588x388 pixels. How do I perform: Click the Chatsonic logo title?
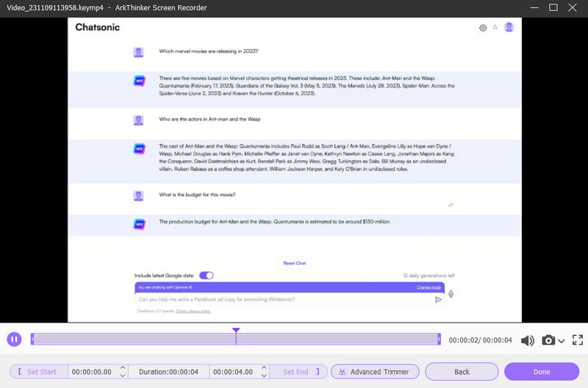pyautogui.click(x=98, y=27)
